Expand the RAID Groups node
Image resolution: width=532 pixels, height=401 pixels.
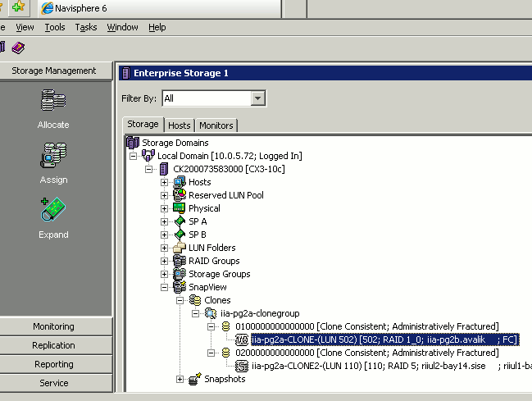[x=164, y=261]
